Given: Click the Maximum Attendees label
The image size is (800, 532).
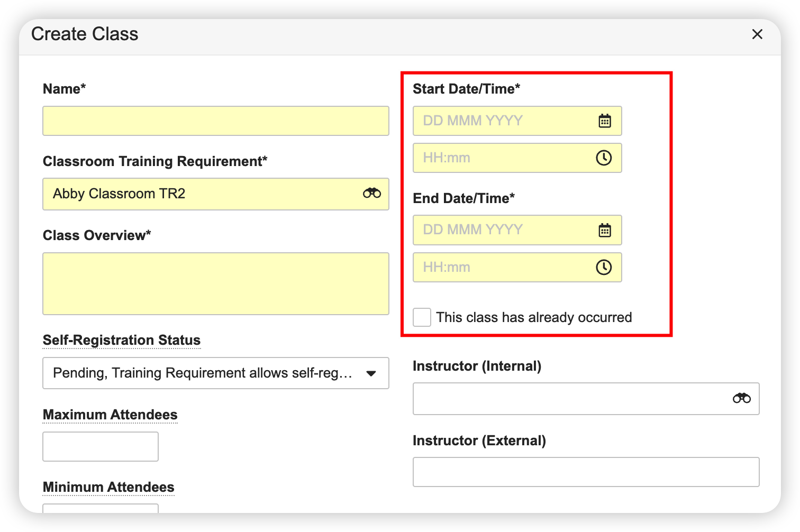Looking at the screenshot, I should coord(110,415).
